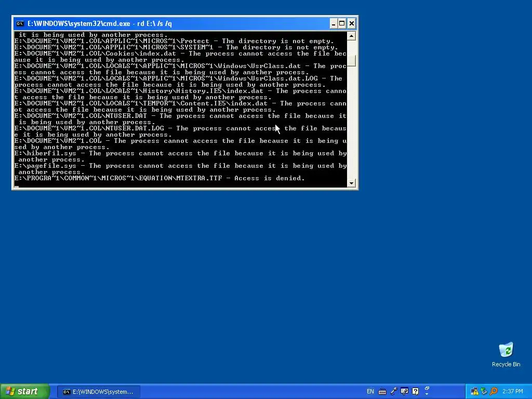Click the History.IE5\index.dat error line

(x=180, y=94)
